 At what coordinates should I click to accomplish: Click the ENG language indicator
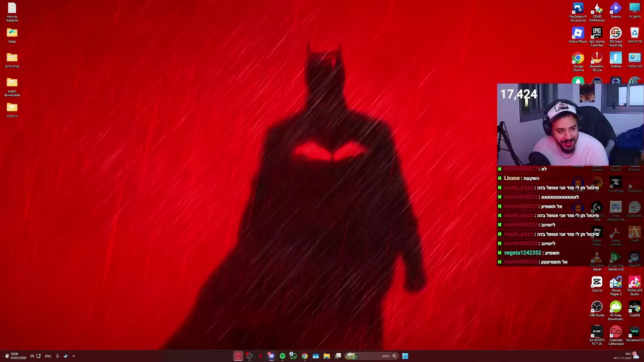click(x=48, y=356)
